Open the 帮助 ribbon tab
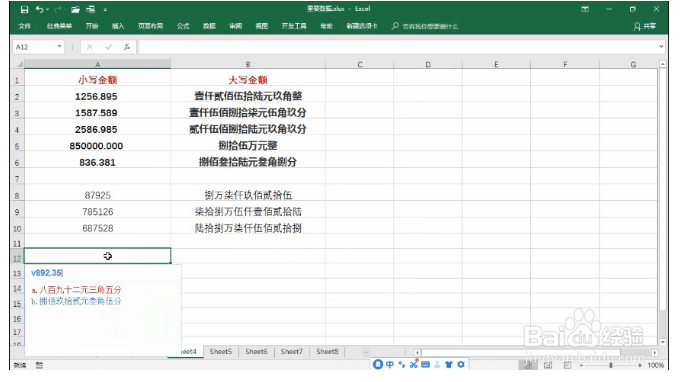This screenshot has height=382, width=683. [x=326, y=26]
